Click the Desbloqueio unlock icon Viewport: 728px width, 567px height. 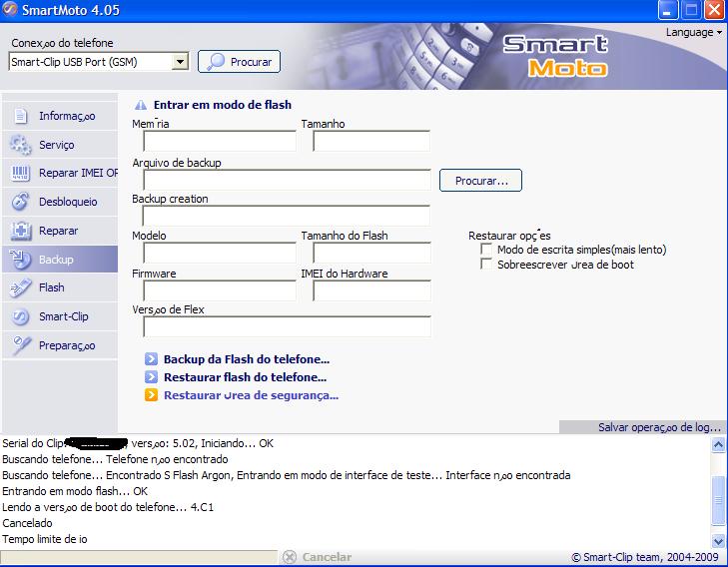pyautogui.click(x=20, y=202)
